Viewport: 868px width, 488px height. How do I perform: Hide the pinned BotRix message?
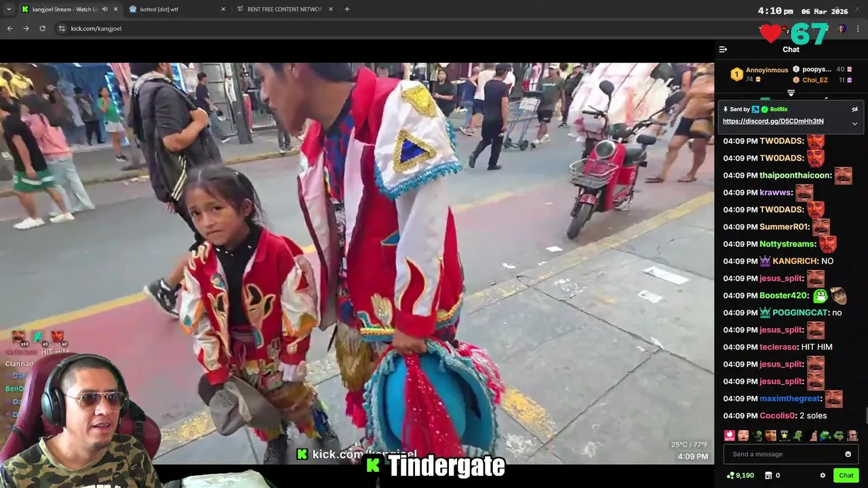(854, 109)
